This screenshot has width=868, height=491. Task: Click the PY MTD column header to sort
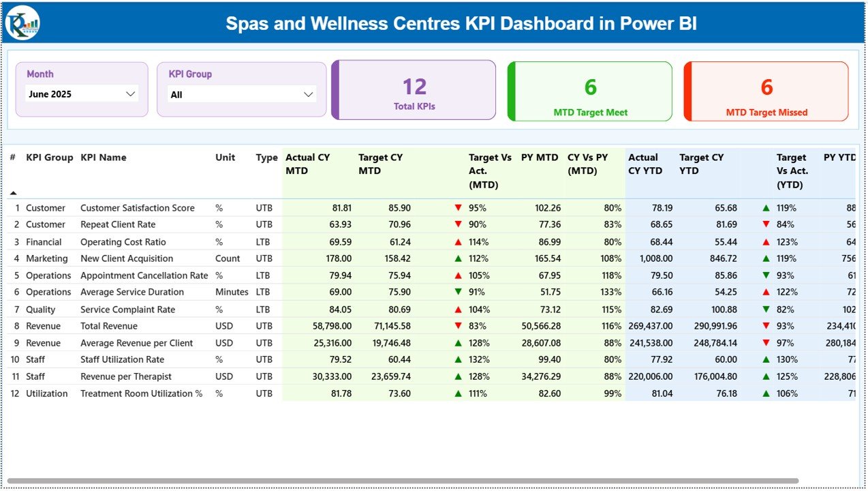click(x=540, y=157)
